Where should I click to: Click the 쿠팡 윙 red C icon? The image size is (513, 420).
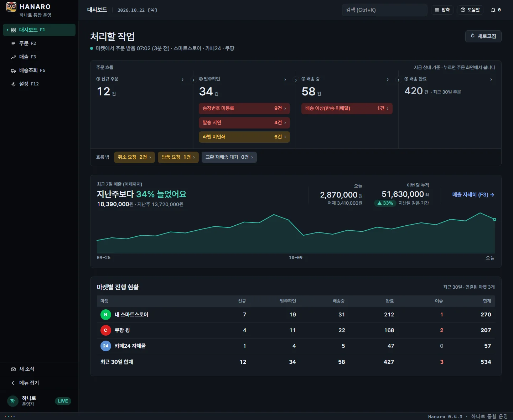tap(105, 330)
